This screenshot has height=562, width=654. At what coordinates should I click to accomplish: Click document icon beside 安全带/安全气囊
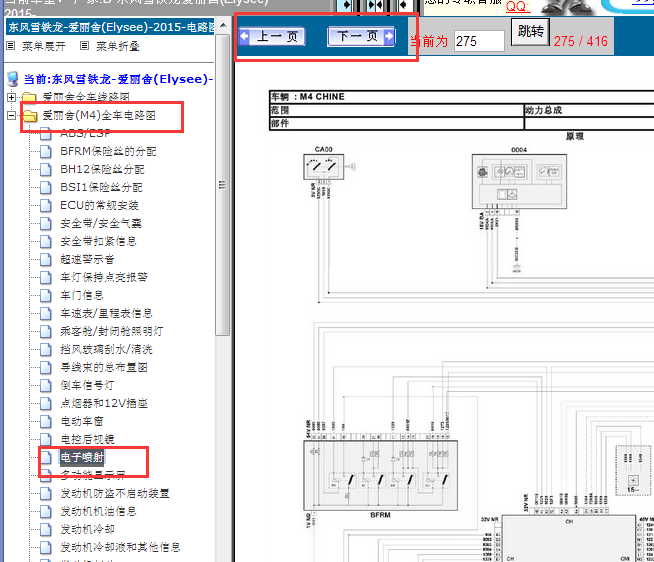pos(45,223)
